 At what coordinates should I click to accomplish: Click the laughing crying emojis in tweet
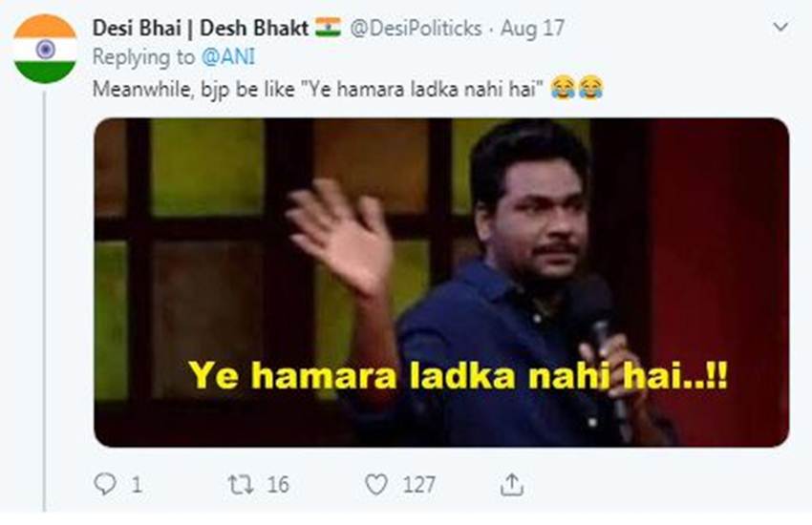pos(577,88)
